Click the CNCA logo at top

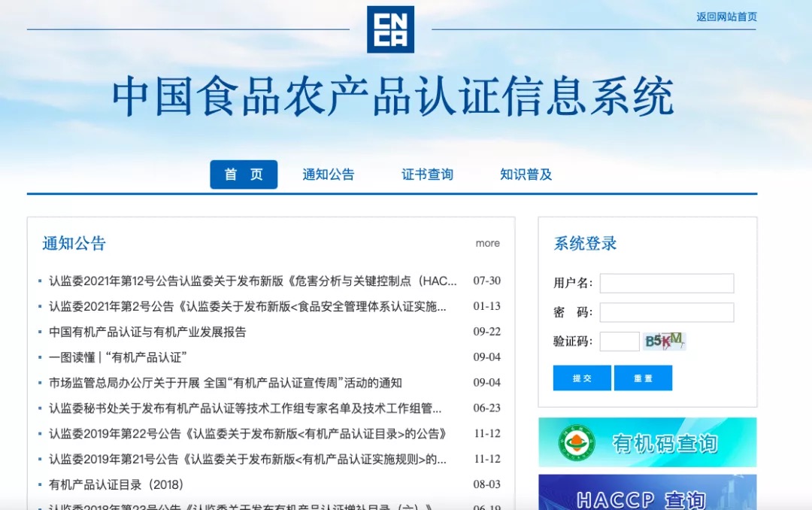[x=390, y=29]
